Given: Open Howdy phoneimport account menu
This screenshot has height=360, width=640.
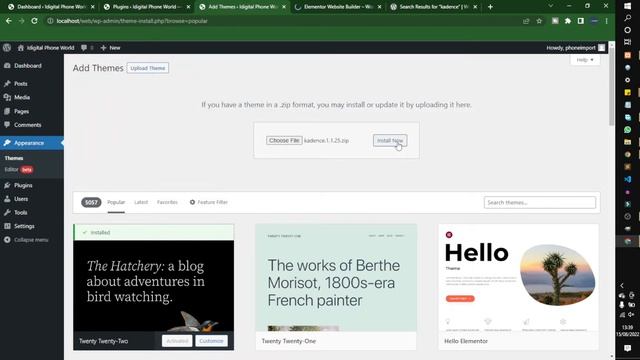Looking at the screenshot, I should [x=575, y=48].
